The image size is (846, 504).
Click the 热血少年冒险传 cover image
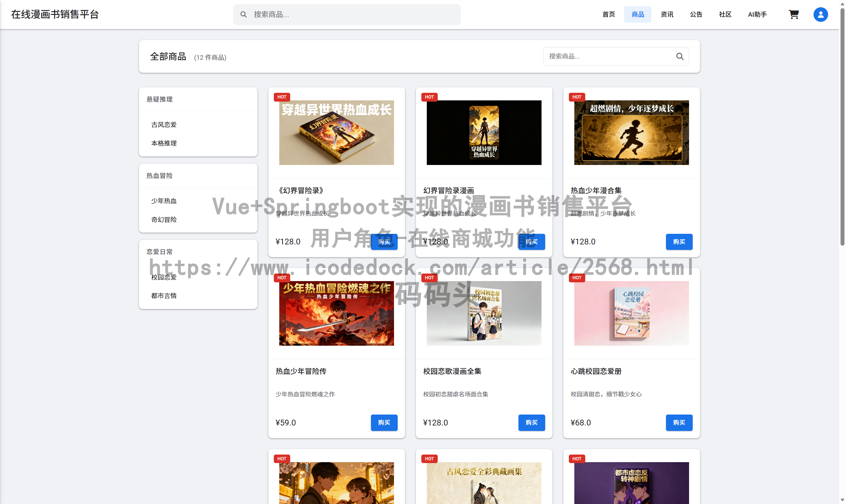pyautogui.click(x=336, y=313)
